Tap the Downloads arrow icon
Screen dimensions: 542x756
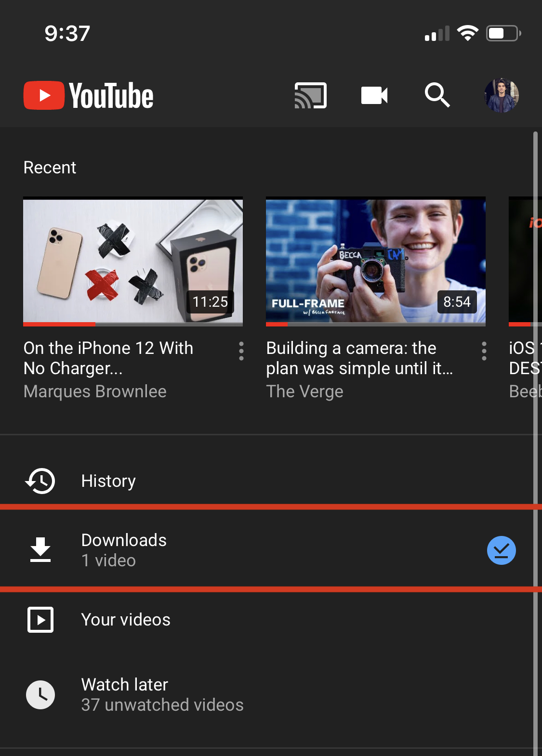40,550
